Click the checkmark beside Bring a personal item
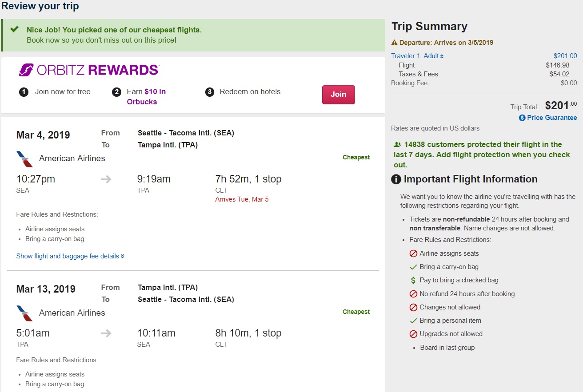Screen dimensions: 583x392 pos(413,321)
